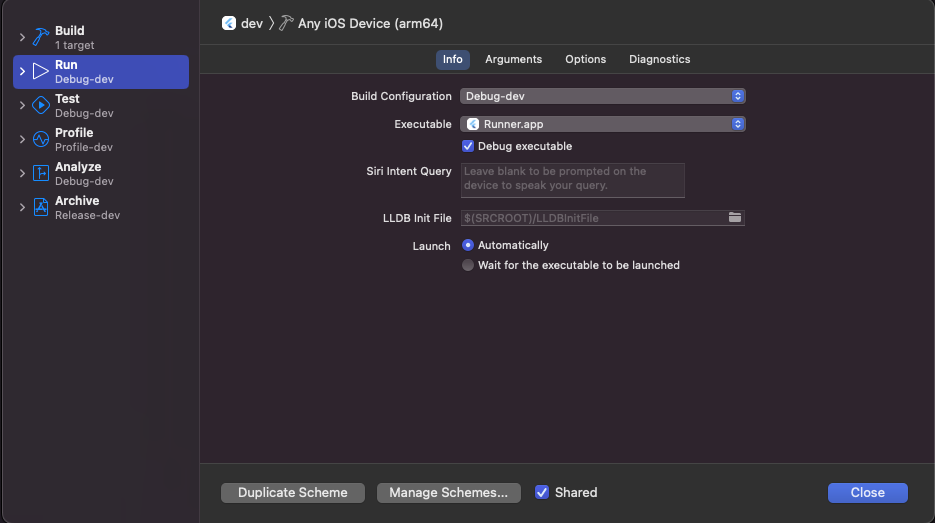The width and height of the screenshot is (935, 523).
Task: Click the Siri Intent Query label
Action: click(x=408, y=171)
